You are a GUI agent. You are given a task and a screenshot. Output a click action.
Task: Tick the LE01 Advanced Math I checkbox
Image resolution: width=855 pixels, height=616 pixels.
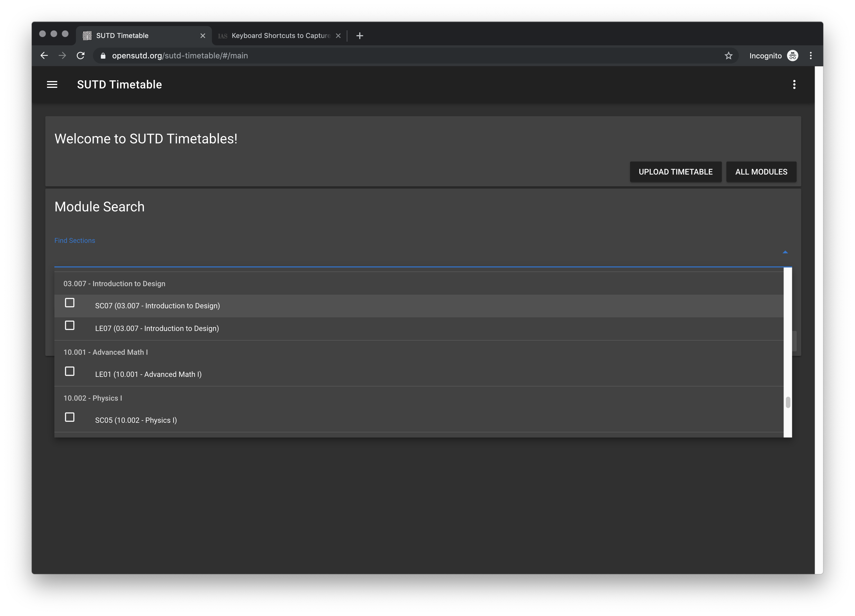pos(70,371)
